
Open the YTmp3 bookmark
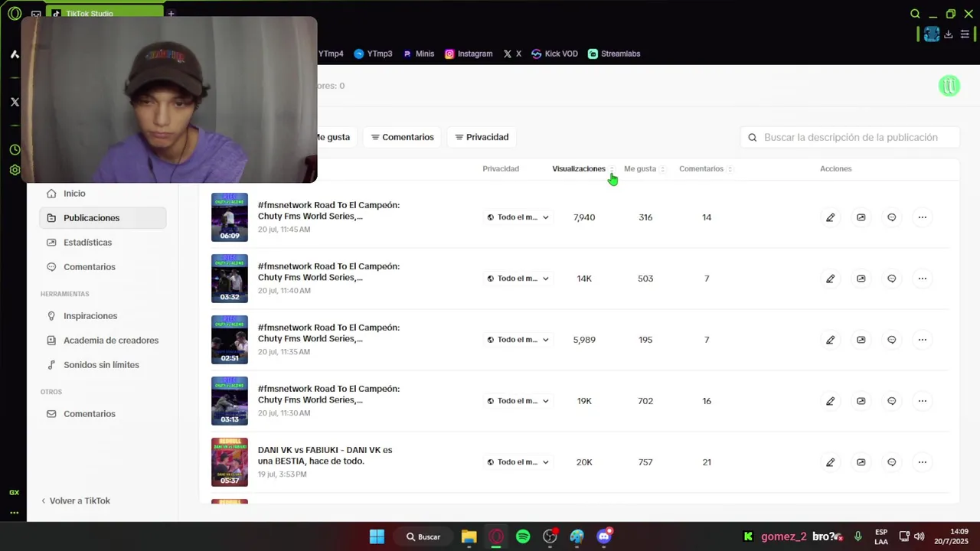(x=373, y=54)
